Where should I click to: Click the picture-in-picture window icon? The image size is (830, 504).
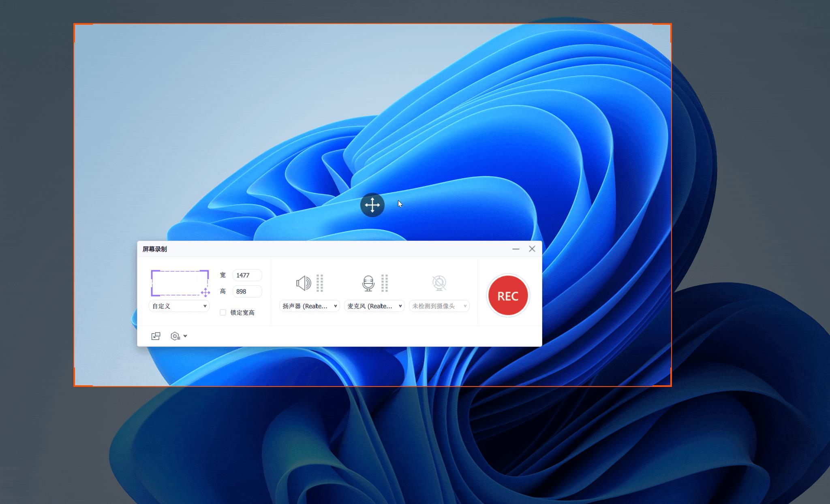[x=156, y=336]
